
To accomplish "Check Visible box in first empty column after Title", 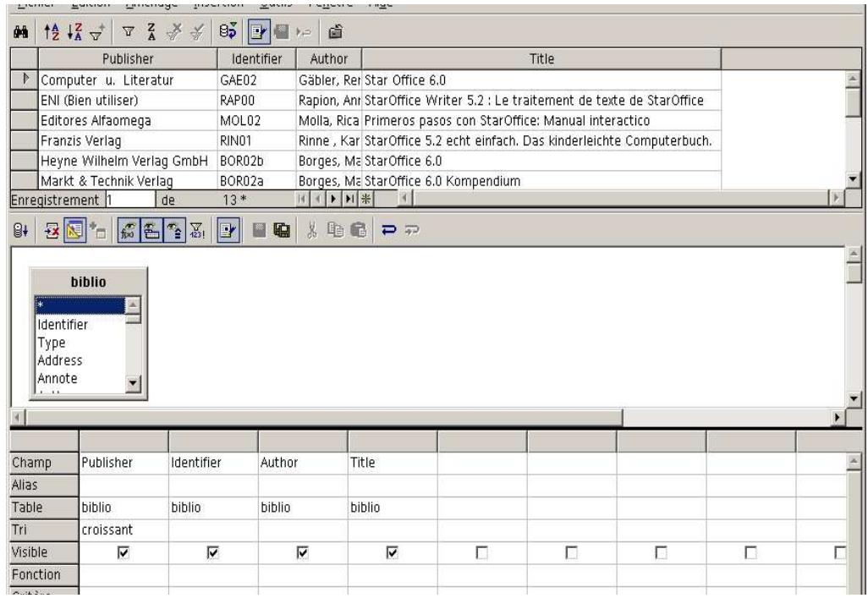I will (x=481, y=552).
